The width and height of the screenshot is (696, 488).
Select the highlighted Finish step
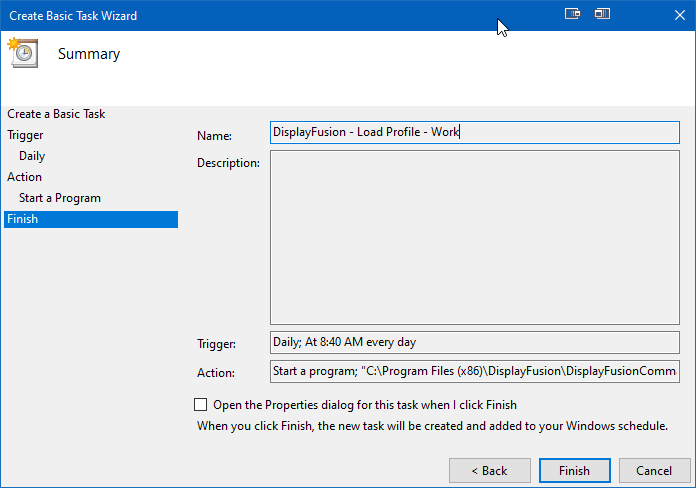tap(91, 219)
